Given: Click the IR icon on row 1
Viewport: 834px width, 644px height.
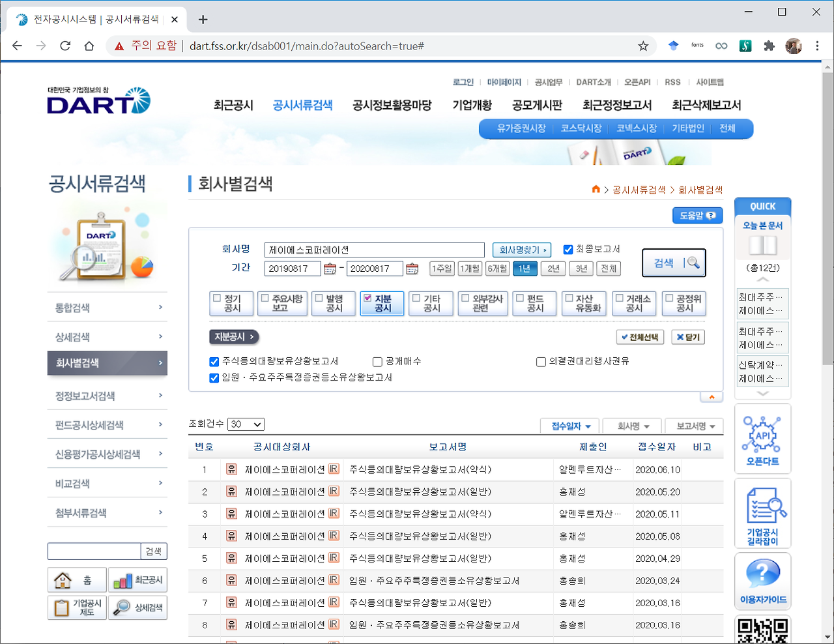Looking at the screenshot, I should tap(334, 469).
